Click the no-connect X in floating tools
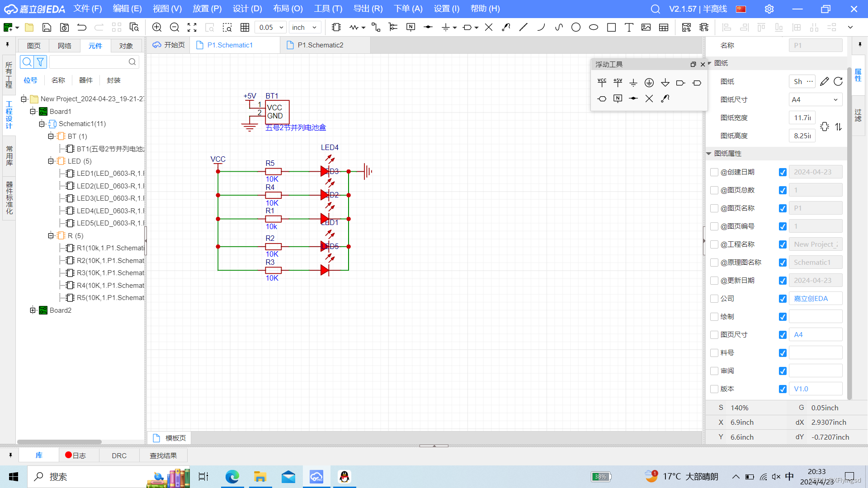The width and height of the screenshot is (868, 488). pos(649,99)
